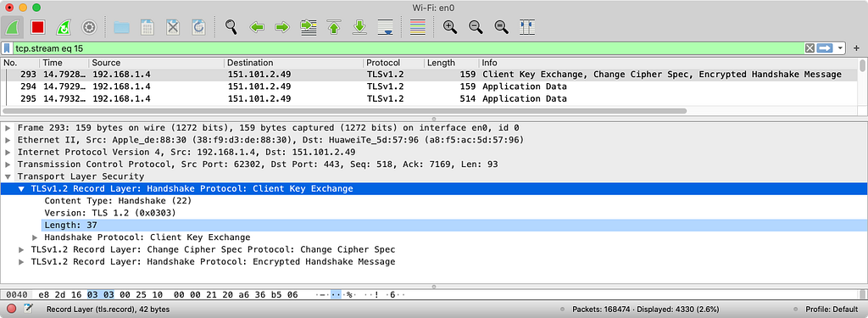Apply the display filter arrow button
The image size is (868, 318).
[x=825, y=48]
